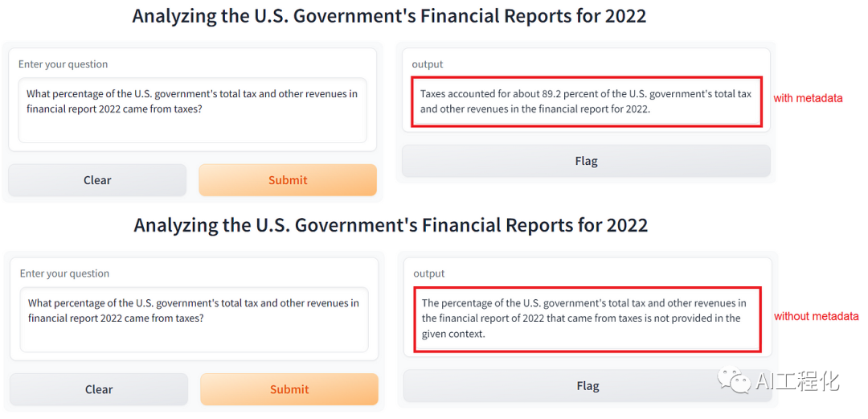Click 'Enter your question' label in without-metadata demo
Screen dimensions: 868x419
click(x=64, y=273)
